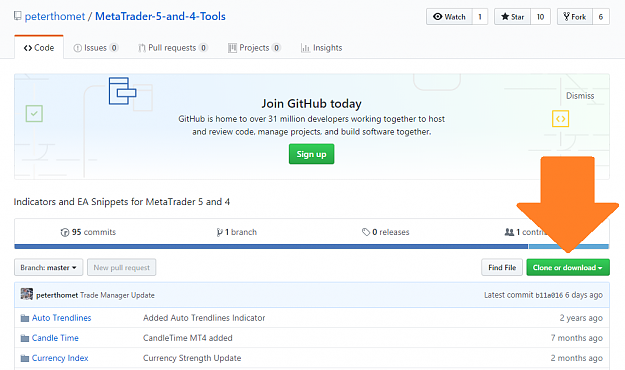Open the Added Auto Trendlines Indicator commit
This screenshot has height=370, width=625.
coord(204,318)
